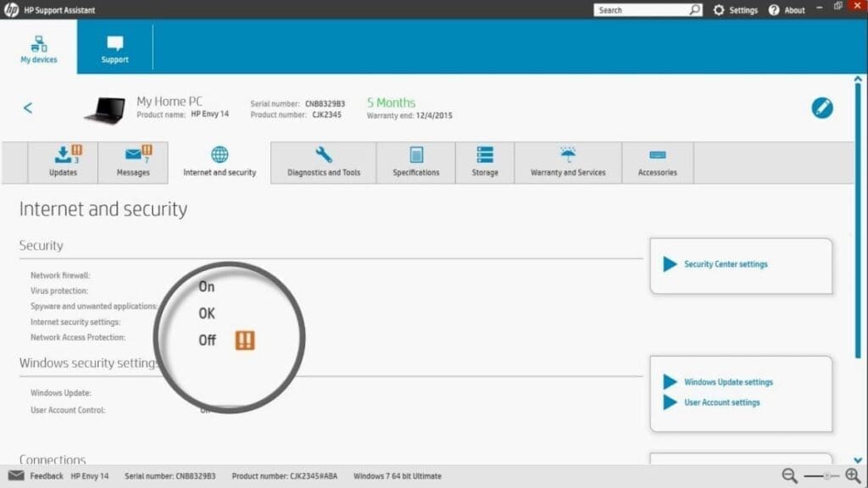Click 'Network Access Protection:' label
Viewport: 868px width, 488px height.
tap(78, 337)
